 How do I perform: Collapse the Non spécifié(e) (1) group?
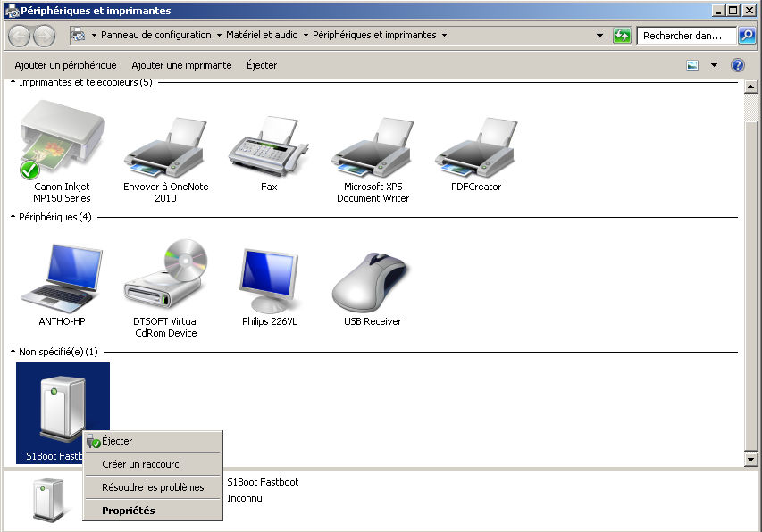pos(13,351)
